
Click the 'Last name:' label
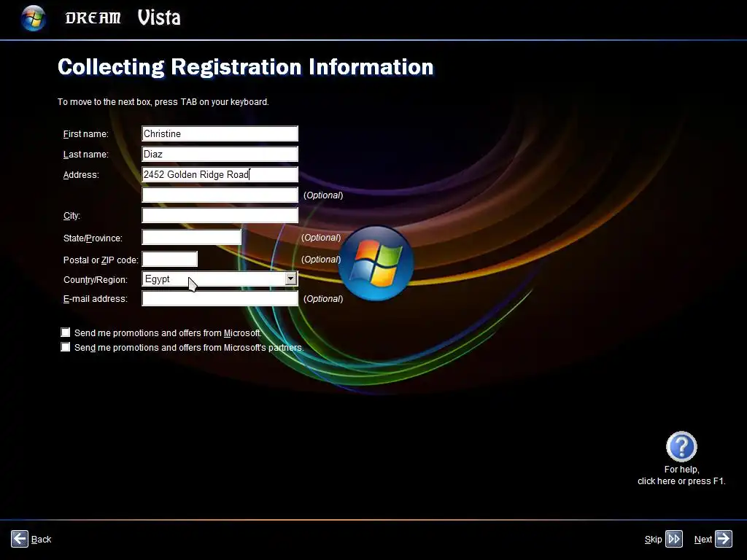click(86, 155)
